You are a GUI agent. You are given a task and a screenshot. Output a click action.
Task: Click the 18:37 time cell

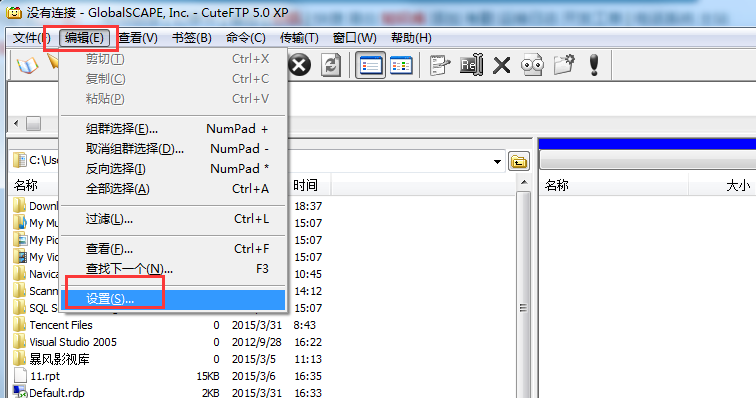click(x=308, y=206)
